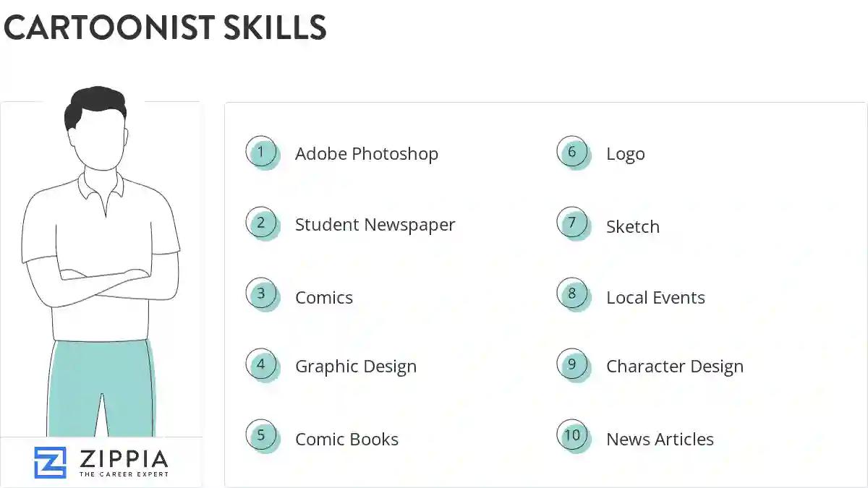This screenshot has height=488, width=868.
Task: Select the number 5 circle badge
Action: [261, 436]
